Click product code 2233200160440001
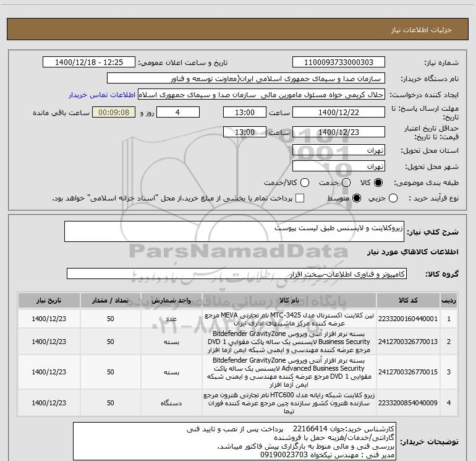476x461 pixels. pos(408,319)
